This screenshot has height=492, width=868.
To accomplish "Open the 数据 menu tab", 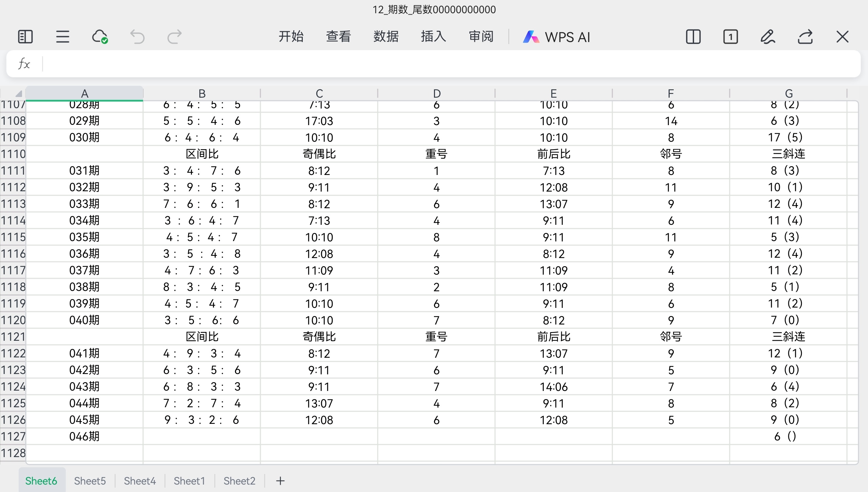I will [386, 37].
